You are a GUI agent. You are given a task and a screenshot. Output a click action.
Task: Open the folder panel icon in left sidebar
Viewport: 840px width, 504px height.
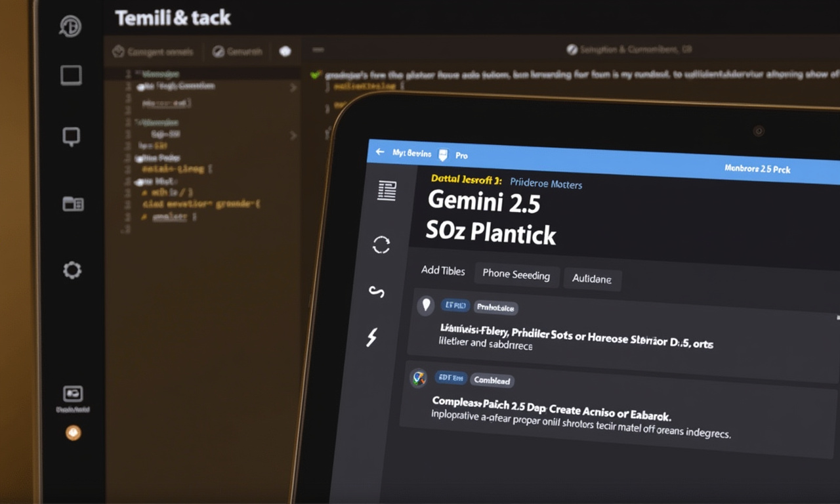coord(73,203)
